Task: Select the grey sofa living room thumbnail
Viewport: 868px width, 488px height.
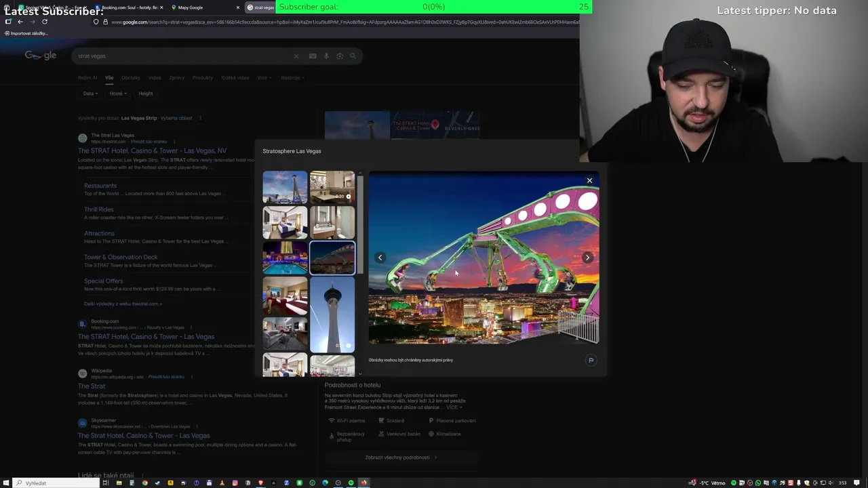Action: 285,334
